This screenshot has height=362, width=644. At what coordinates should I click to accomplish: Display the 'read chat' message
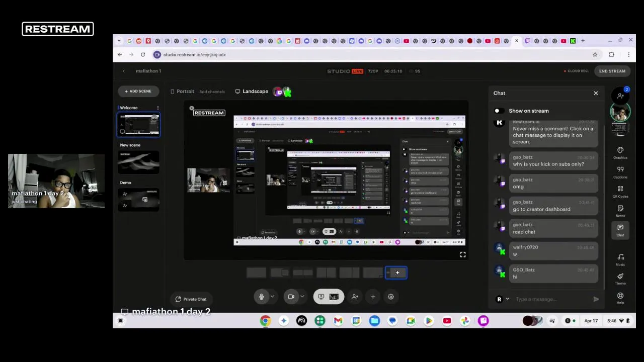pos(553,229)
